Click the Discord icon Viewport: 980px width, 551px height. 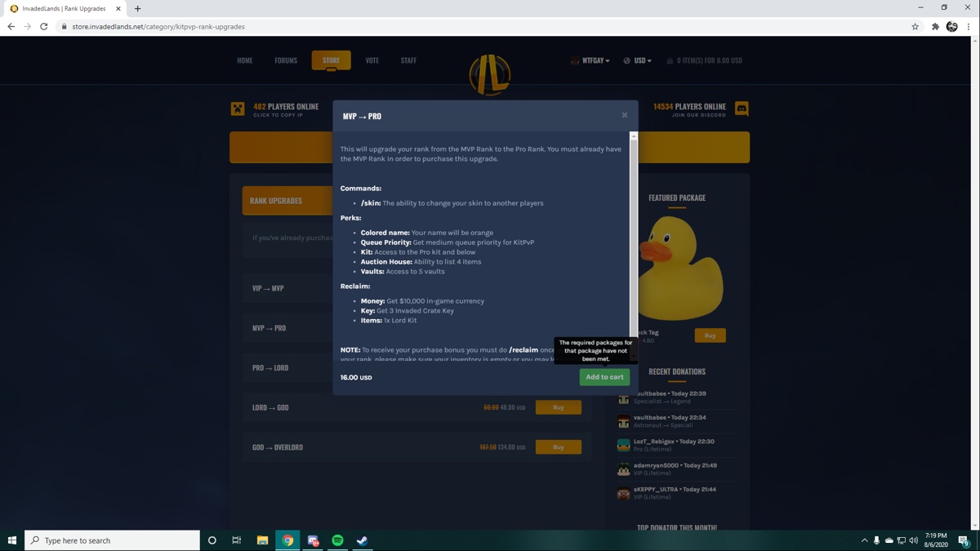tap(742, 109)
